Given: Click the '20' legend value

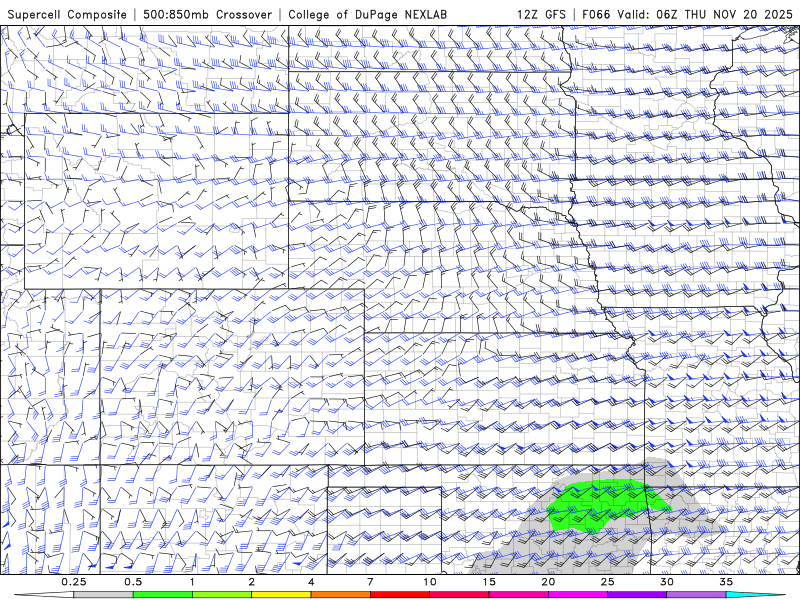Looking at the screenshot, I should coord(548,582).
